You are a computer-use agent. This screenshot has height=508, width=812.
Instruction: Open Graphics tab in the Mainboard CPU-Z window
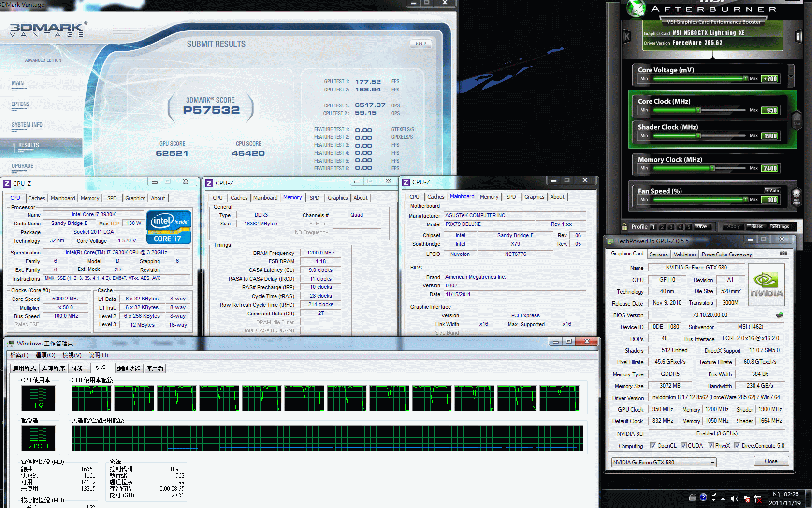pyautogui.click(x=535, y=197)
